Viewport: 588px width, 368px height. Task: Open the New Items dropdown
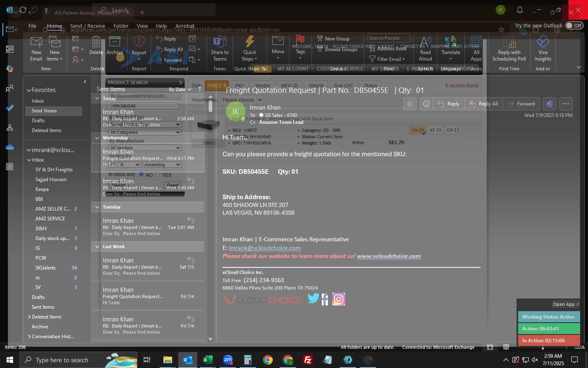(x=54, y=49)
